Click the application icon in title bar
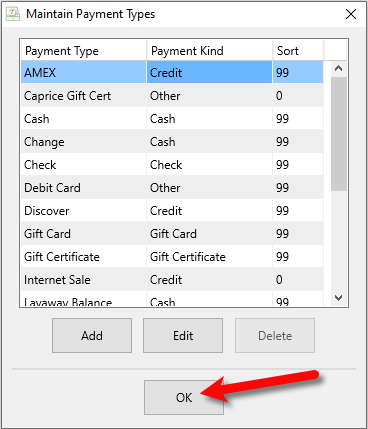 [x=13, y=14]
